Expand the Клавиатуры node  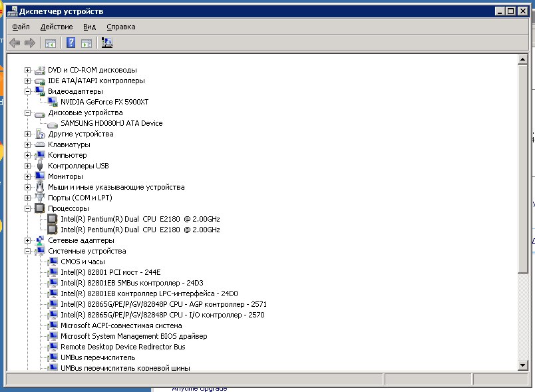[28, 144]
